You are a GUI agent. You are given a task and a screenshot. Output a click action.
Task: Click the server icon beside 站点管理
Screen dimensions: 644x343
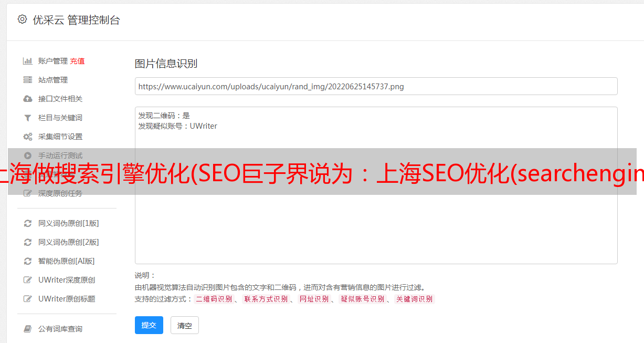tap(28, 80)
